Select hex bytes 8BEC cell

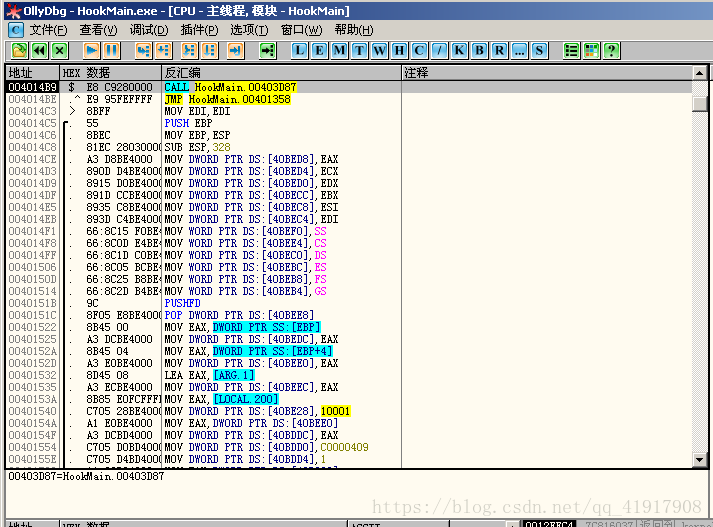tap(98, 135)
